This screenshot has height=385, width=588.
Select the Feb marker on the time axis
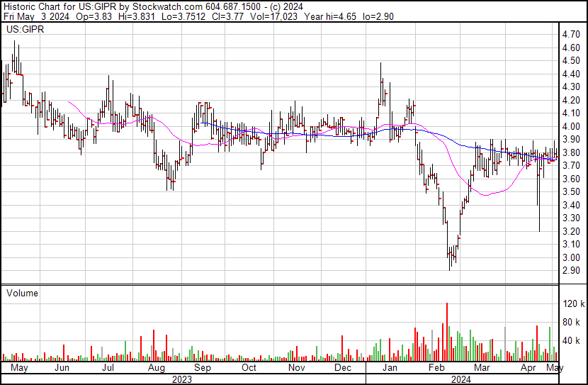tap(436, 369)
